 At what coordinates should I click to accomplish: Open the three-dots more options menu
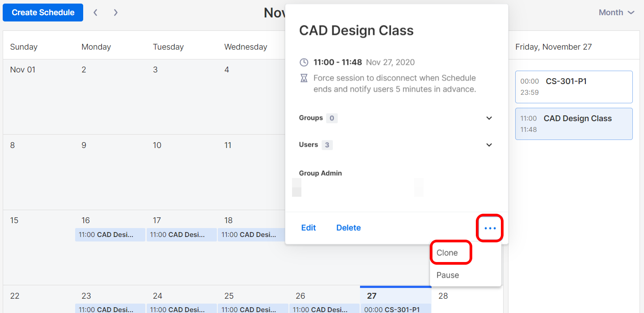(x=490, y=228)
